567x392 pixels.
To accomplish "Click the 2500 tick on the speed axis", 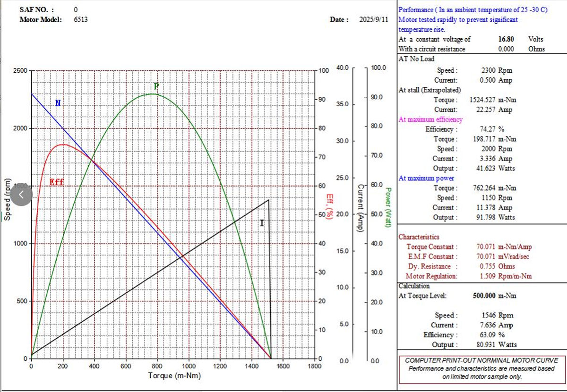I will coord(20,71).
